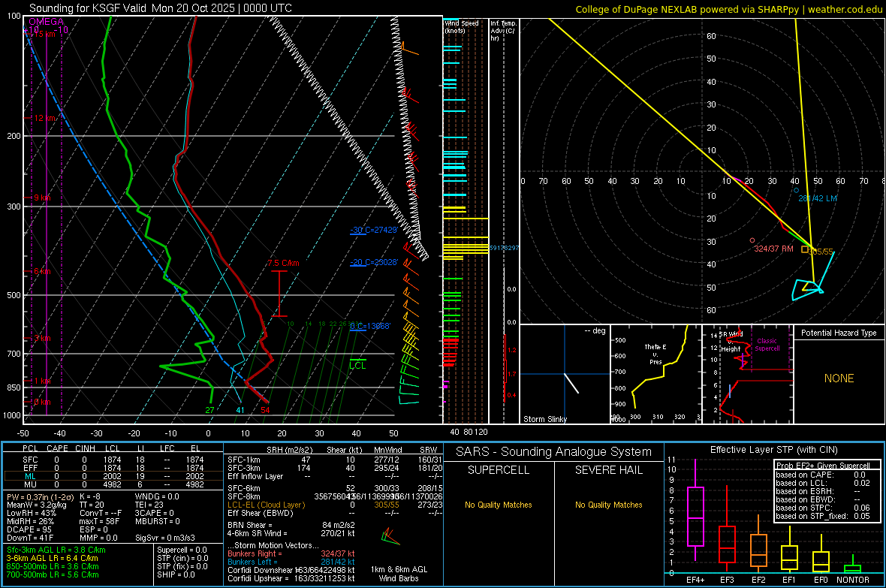Select the 6 km height label
The image size is (886, 588).
(42, 271)
